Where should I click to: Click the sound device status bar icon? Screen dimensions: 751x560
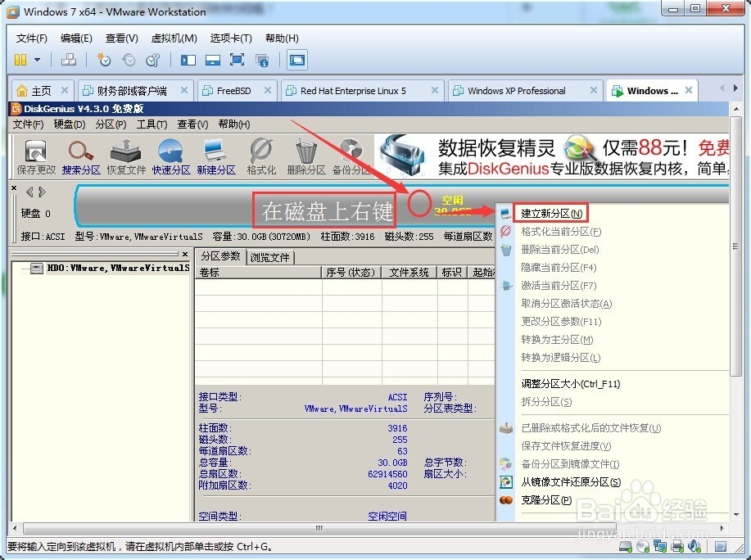(694, 547)
